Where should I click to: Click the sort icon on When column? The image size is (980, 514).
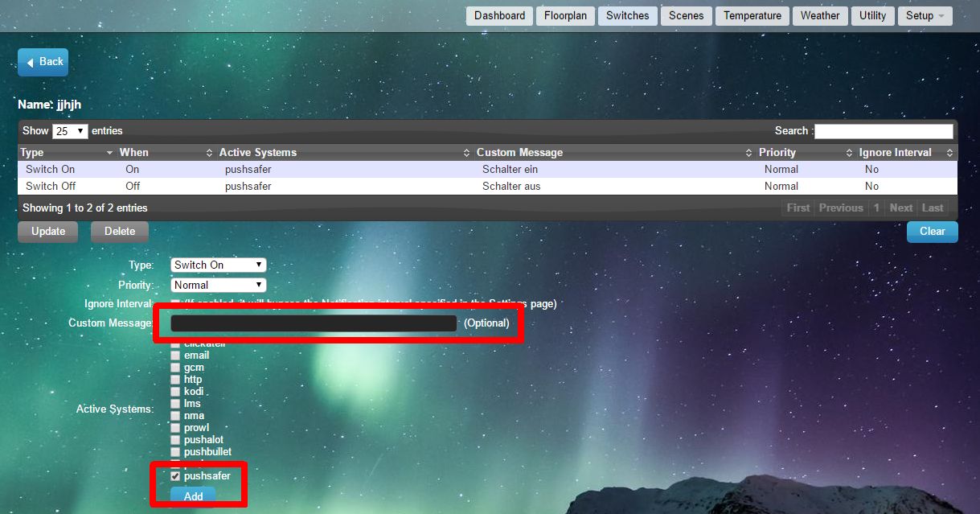[209, 153]
